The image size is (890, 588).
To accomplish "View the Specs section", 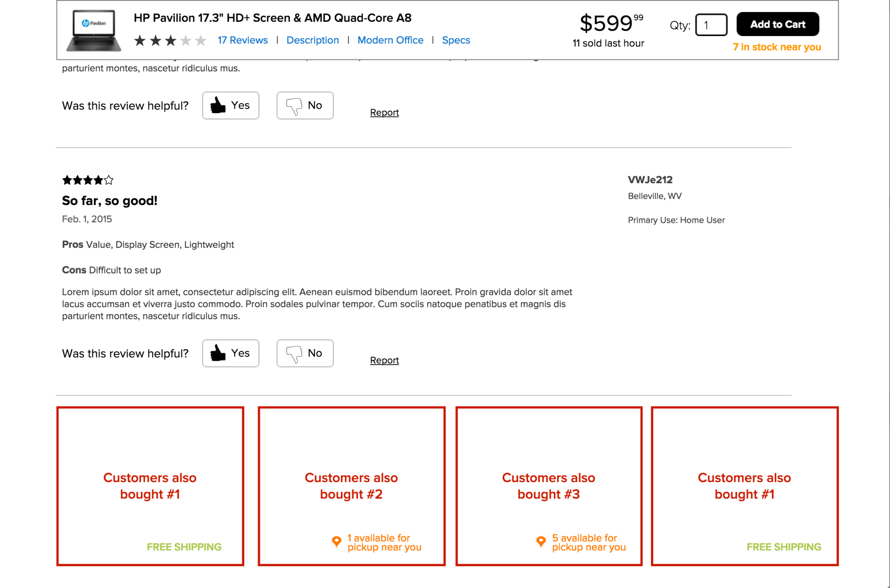I will pos(456,40).
